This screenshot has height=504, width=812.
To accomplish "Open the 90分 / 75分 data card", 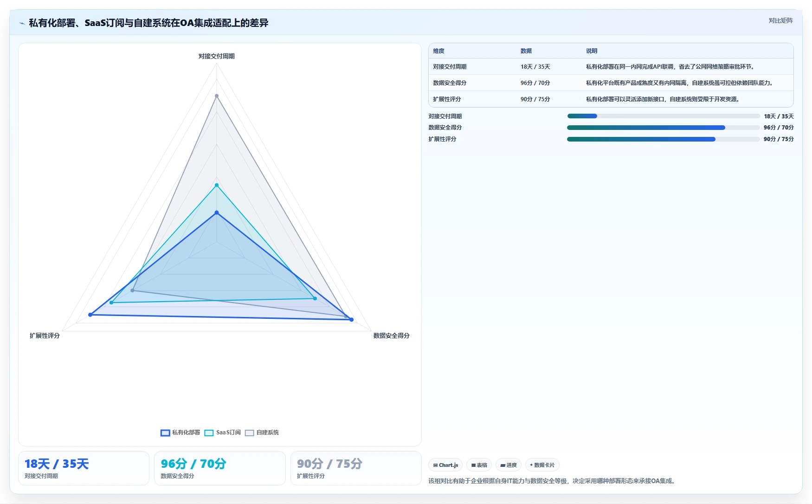I will pos(356,468).
